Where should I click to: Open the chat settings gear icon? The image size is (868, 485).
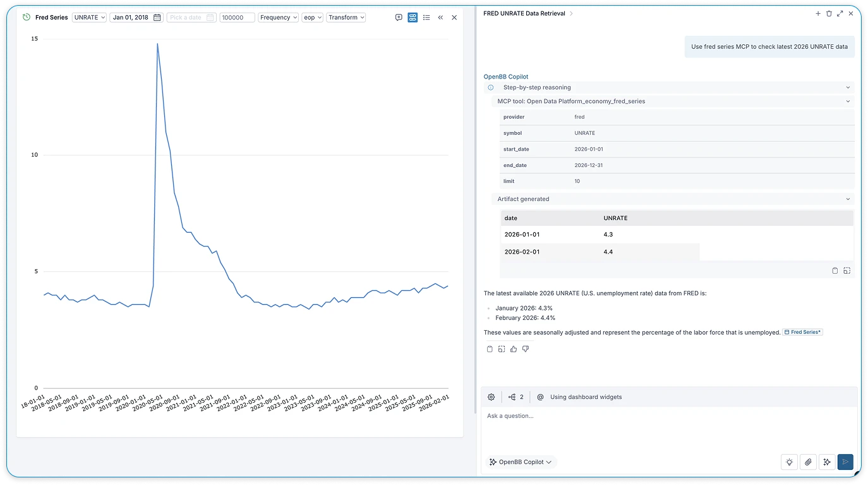[491, 396]
